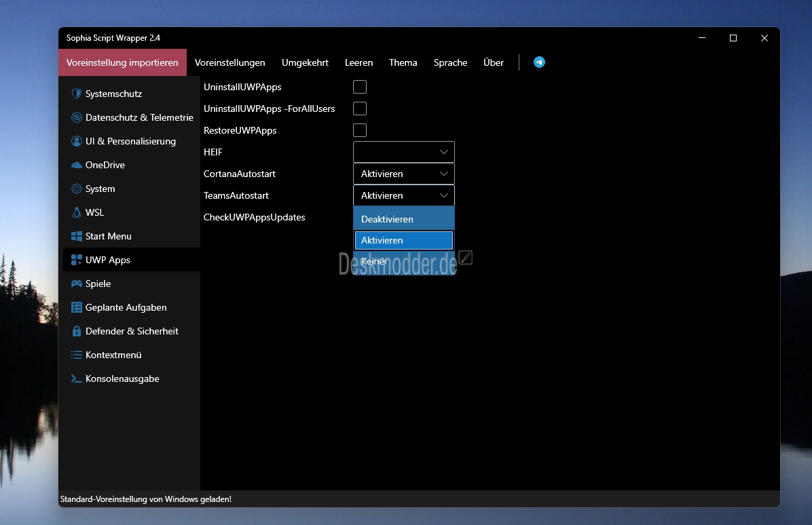Go to the Spiele section
812x525 pixels.
click(x=132, y=284)
